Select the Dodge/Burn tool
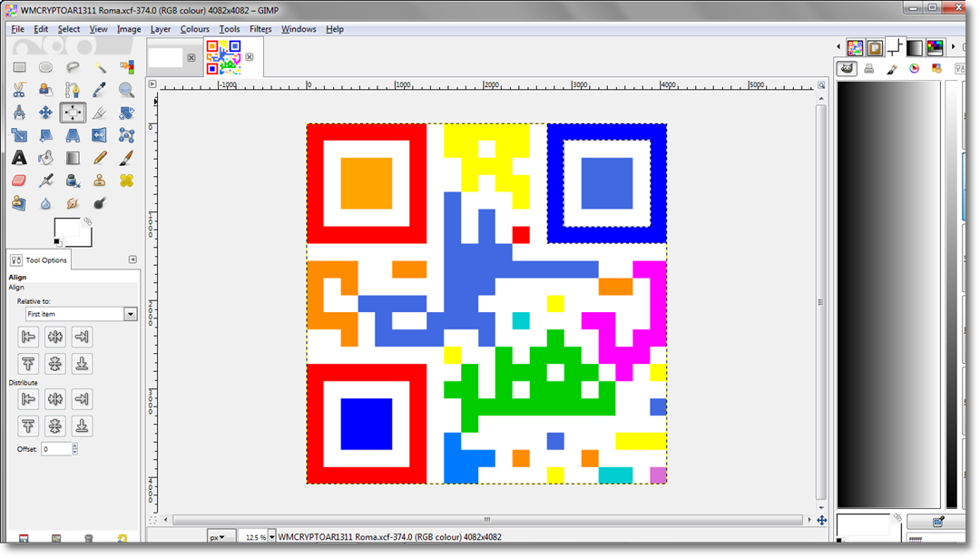 (x=100, y=203)
